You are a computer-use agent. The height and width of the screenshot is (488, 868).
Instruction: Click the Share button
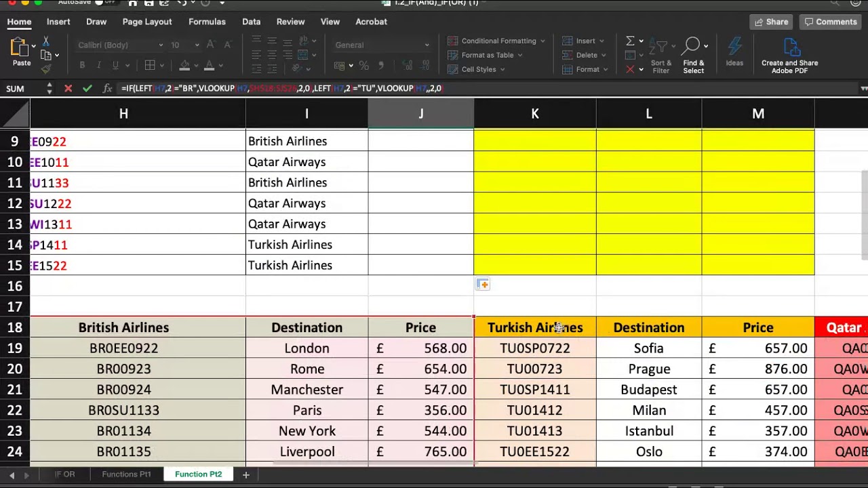click(x=772, y=22)
